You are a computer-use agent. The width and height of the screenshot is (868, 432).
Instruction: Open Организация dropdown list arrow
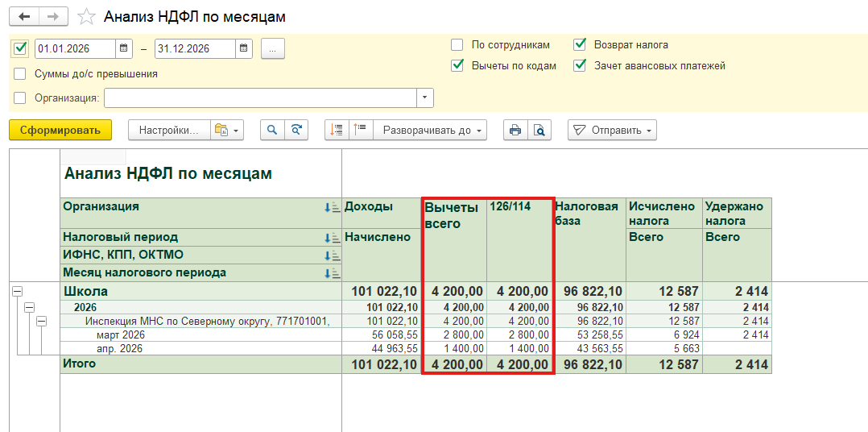click(x=425, y=98)
